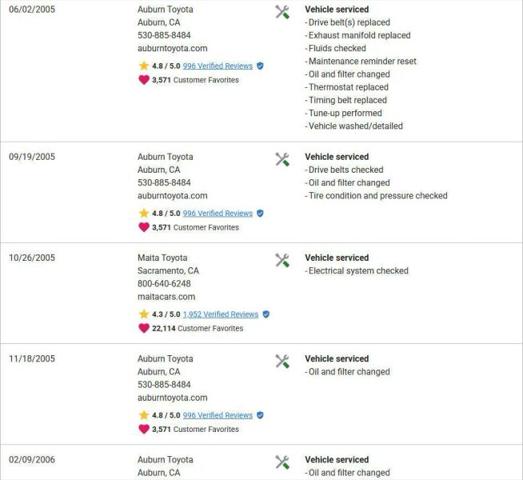Click the wrench icon for 10/26/2005 service

click(x=282, y=261)
